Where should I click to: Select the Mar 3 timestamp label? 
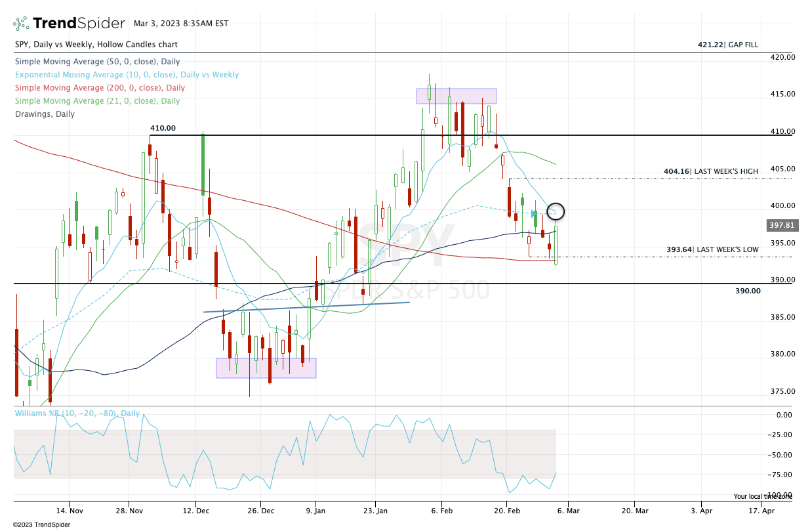(x=182, y=22)
